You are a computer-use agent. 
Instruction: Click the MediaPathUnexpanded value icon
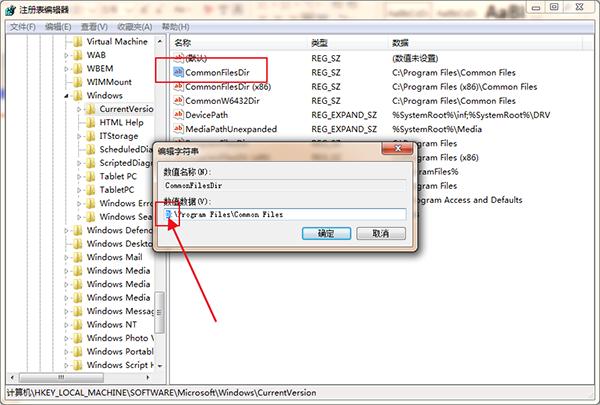click(x=178, y=129)
